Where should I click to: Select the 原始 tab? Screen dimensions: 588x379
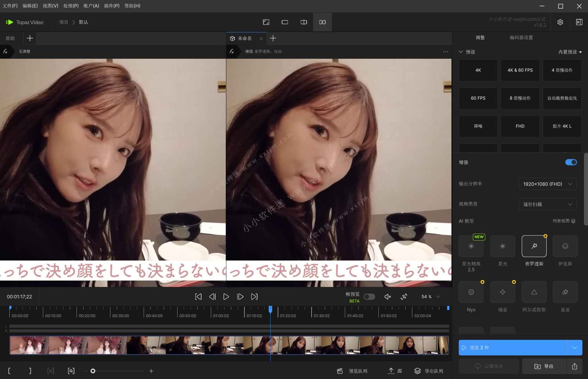coord(10,38)
